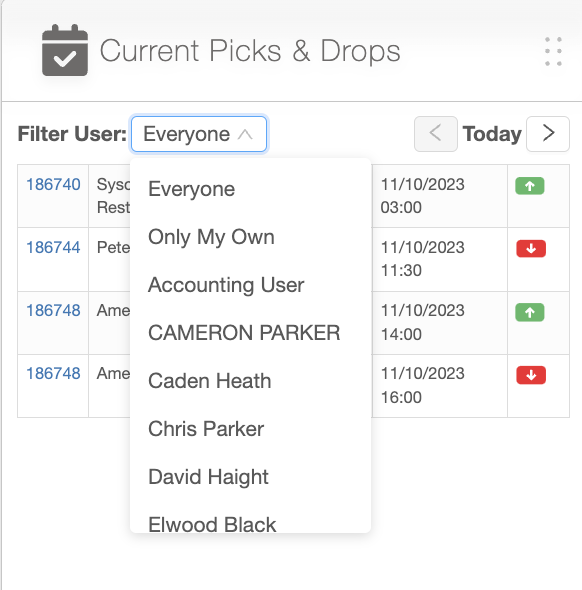Open order 186744 link
The height and width of the screenshot is (590, 582).
tap(53, 247)
